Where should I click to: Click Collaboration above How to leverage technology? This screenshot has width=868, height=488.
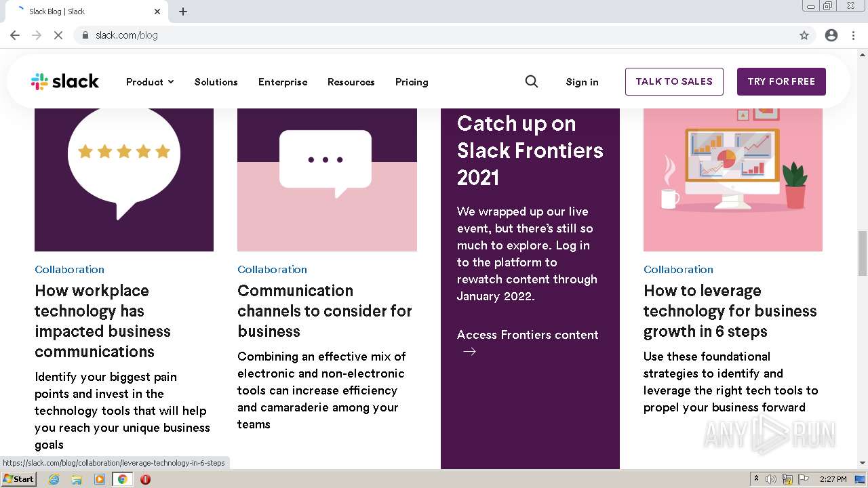coord(678,269)
